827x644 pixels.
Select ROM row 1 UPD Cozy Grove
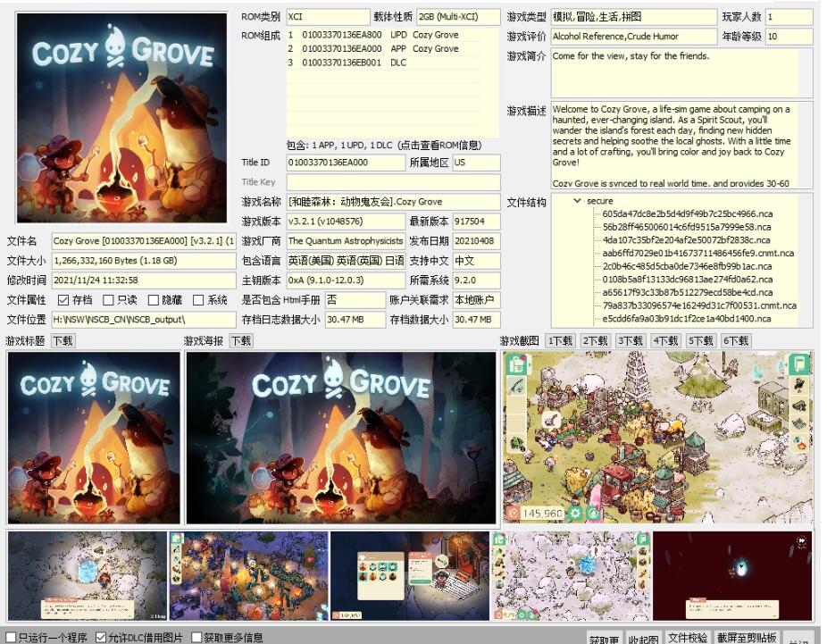point(385,35)
